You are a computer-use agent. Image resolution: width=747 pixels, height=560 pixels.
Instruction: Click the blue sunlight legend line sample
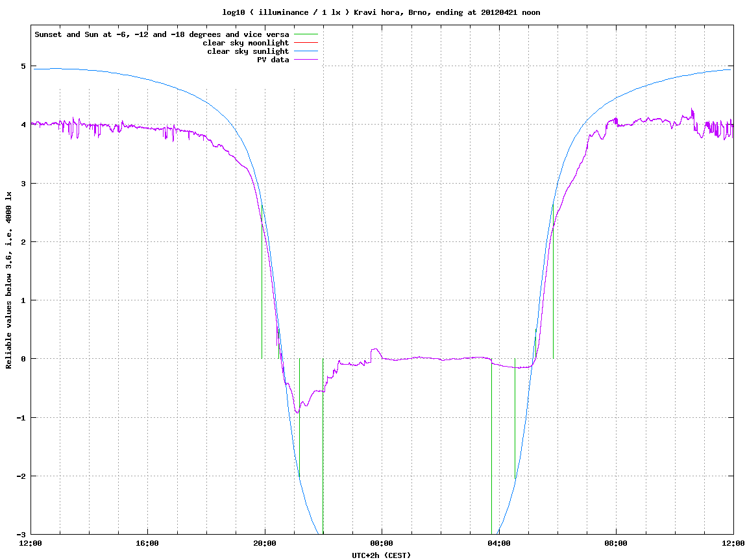point(306,51)
